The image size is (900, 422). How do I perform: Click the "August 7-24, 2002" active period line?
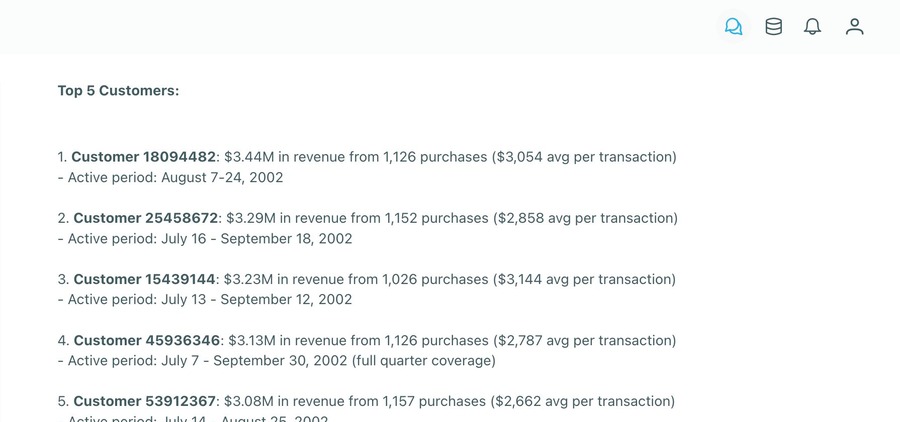pos(170,177)
